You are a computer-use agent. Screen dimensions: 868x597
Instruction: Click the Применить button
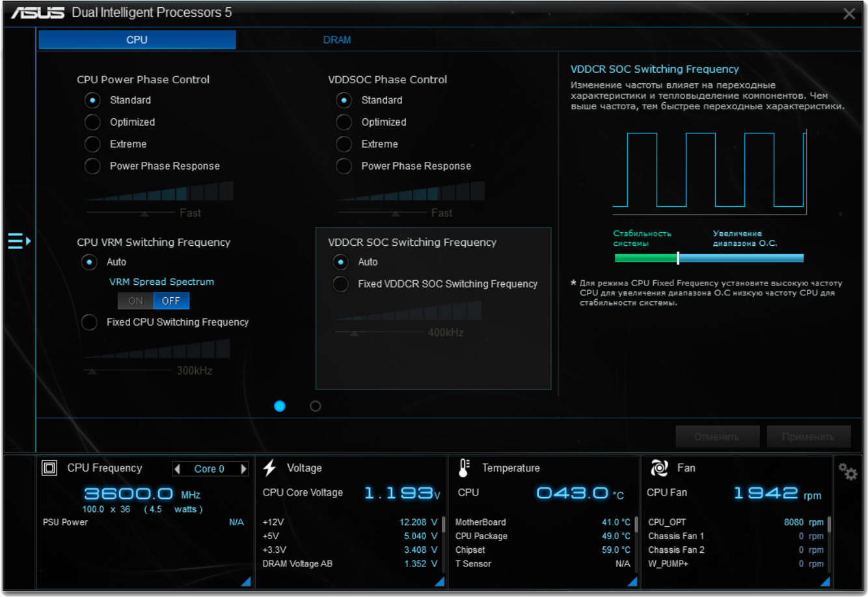(809, 436)
